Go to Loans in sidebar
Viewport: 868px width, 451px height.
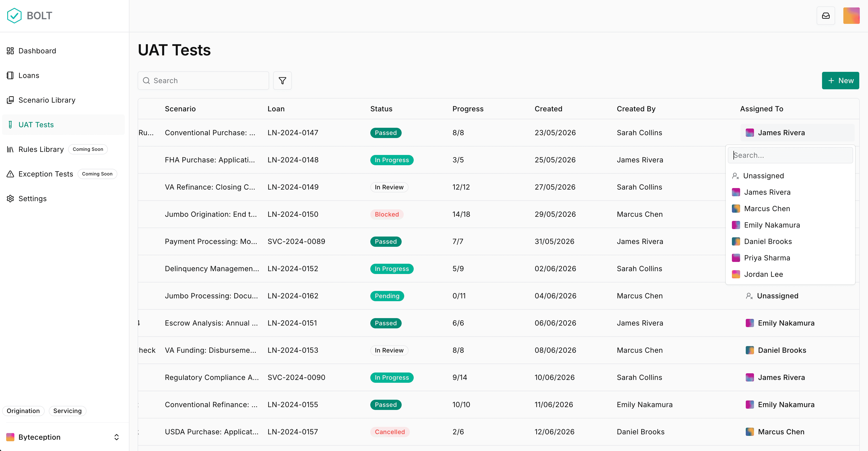point(63,75)
